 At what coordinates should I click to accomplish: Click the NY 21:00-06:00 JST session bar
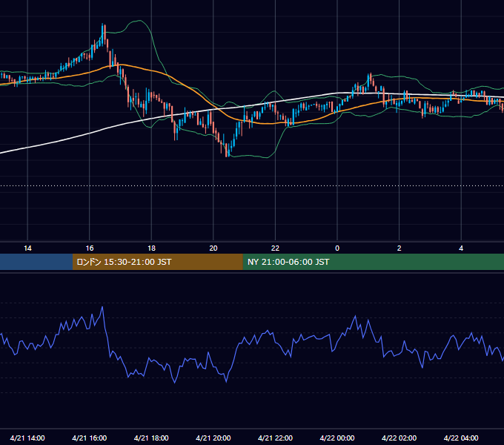point(373,262)
